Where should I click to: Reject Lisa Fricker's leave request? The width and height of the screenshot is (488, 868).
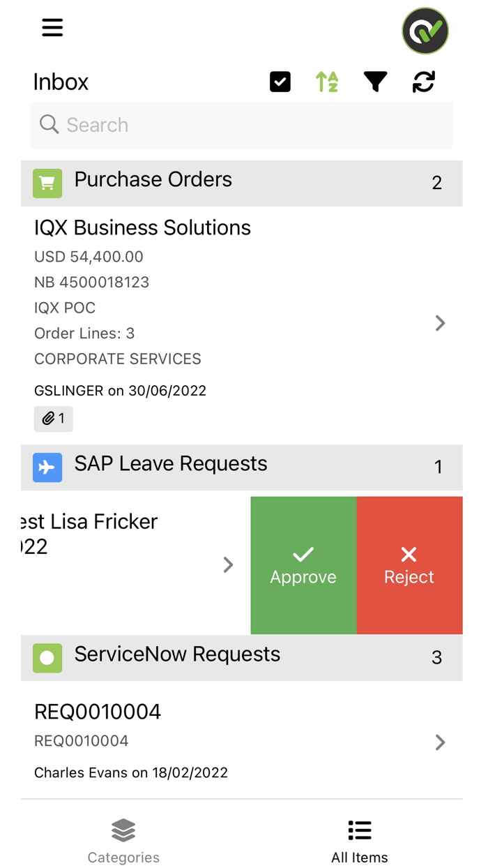click(409, 565)
